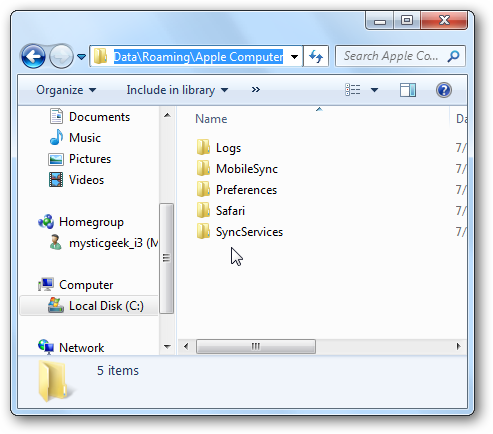Click the file list horizontal scrollbar thumb
The width and height of the screenshot is (493, 434).
(x=256, y=346)
